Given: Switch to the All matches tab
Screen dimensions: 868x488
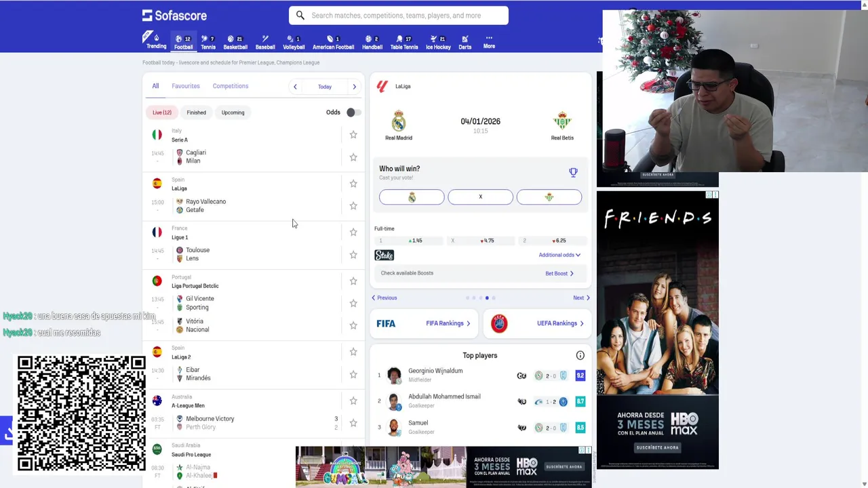Looking at the screenshot, I should (155, 86).
